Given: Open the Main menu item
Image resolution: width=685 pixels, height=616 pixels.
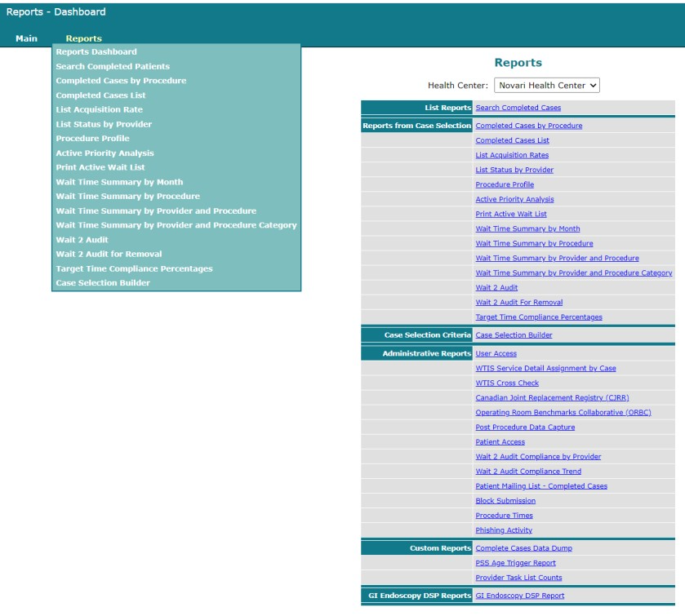Looking at the screenshot, I should coord(27,38).
